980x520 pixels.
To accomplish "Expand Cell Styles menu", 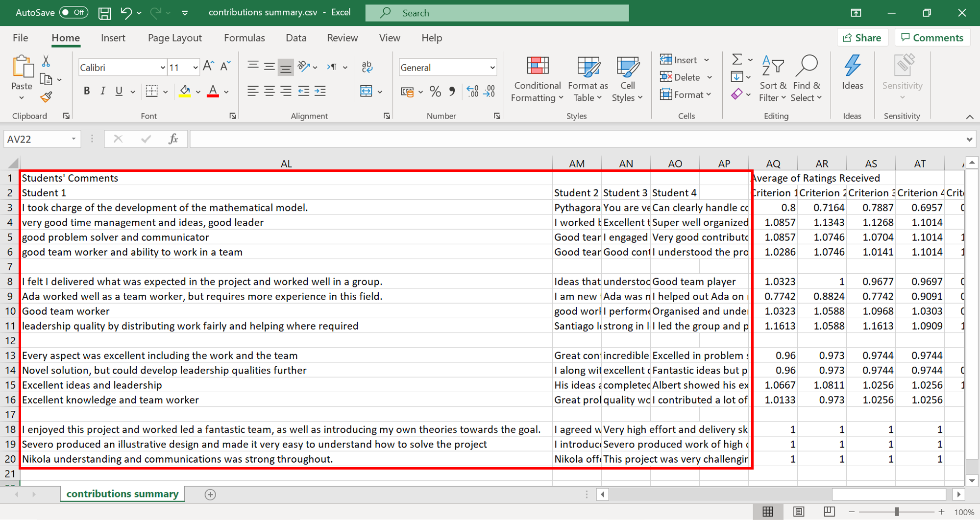I will tap(627, 79).
